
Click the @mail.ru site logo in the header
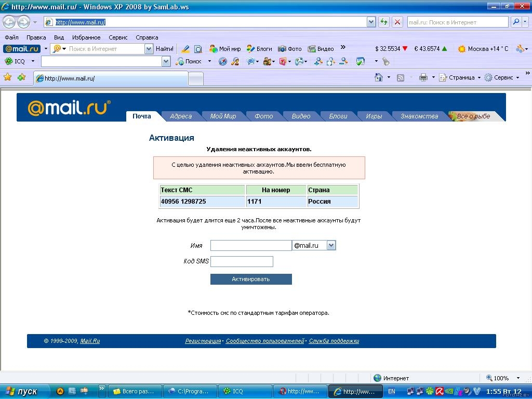[69, 108]
